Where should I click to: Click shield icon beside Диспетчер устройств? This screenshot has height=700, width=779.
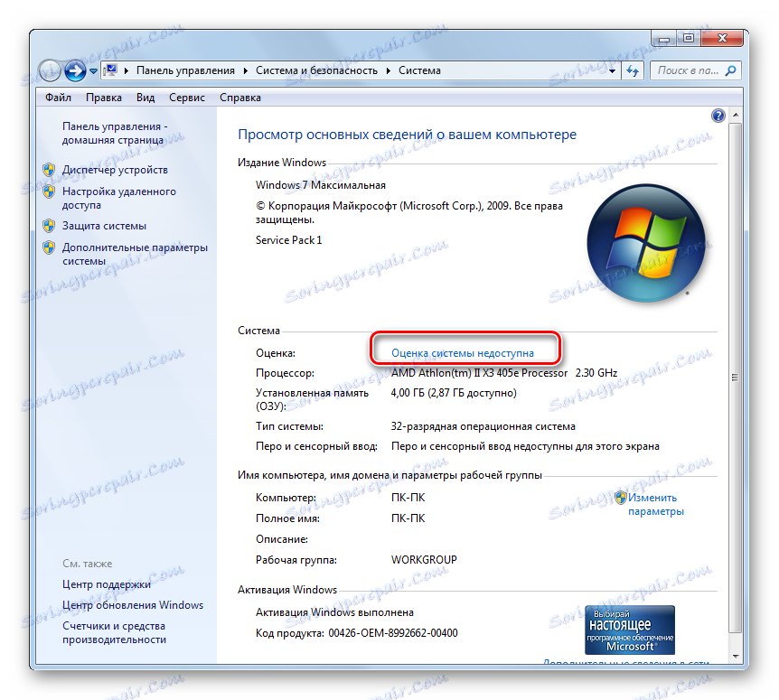click(x=49, y=170)
